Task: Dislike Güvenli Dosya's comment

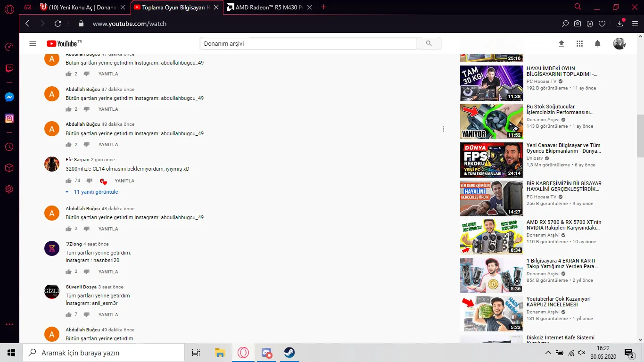Action: (x=86, y=314)
